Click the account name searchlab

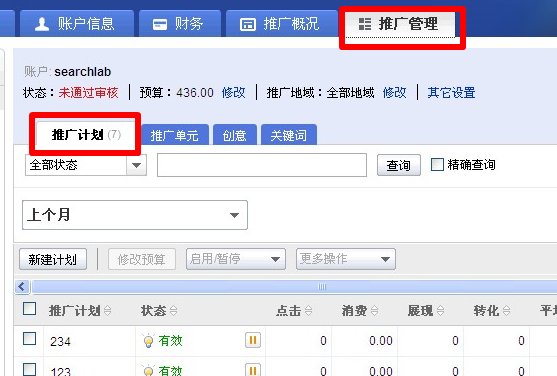pyautogui.click(x=83, y=72)
